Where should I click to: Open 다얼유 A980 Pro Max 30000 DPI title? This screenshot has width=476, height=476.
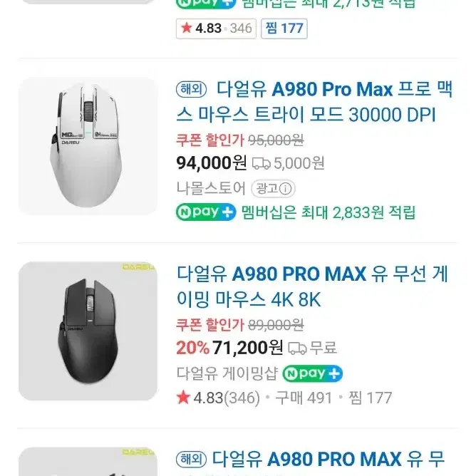[314, 102]
